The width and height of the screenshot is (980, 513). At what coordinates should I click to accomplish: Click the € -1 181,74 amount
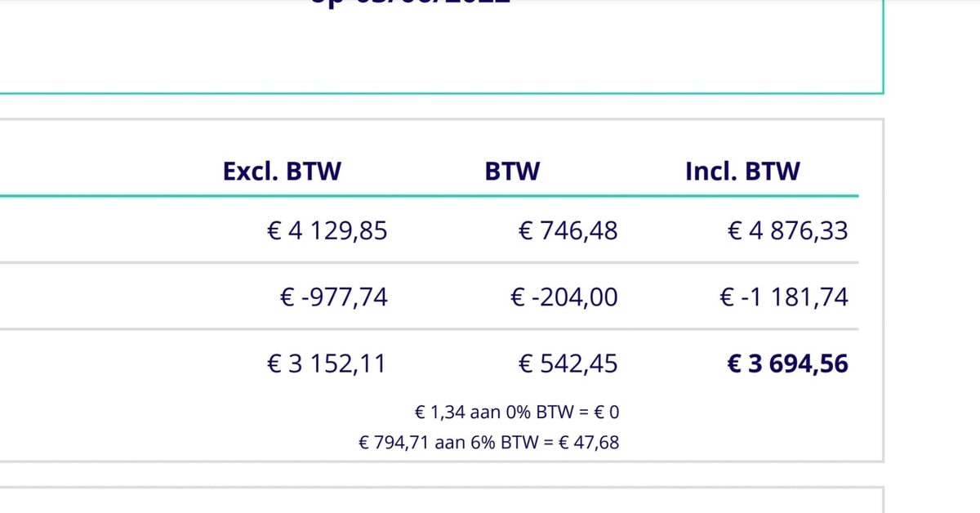(783, 297)
